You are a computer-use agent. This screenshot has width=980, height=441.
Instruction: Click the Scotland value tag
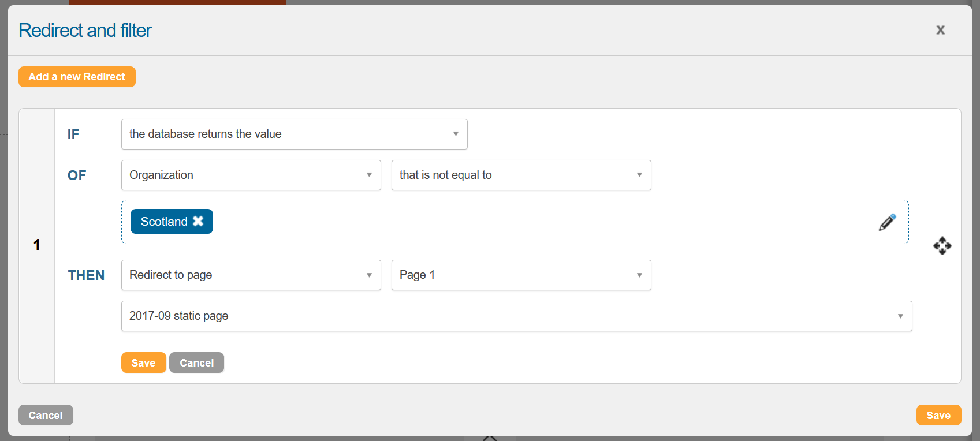pos(163,222)
